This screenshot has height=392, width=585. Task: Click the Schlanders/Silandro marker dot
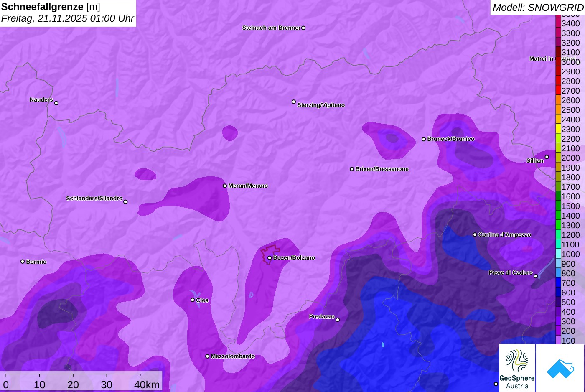tap(125, 202)
